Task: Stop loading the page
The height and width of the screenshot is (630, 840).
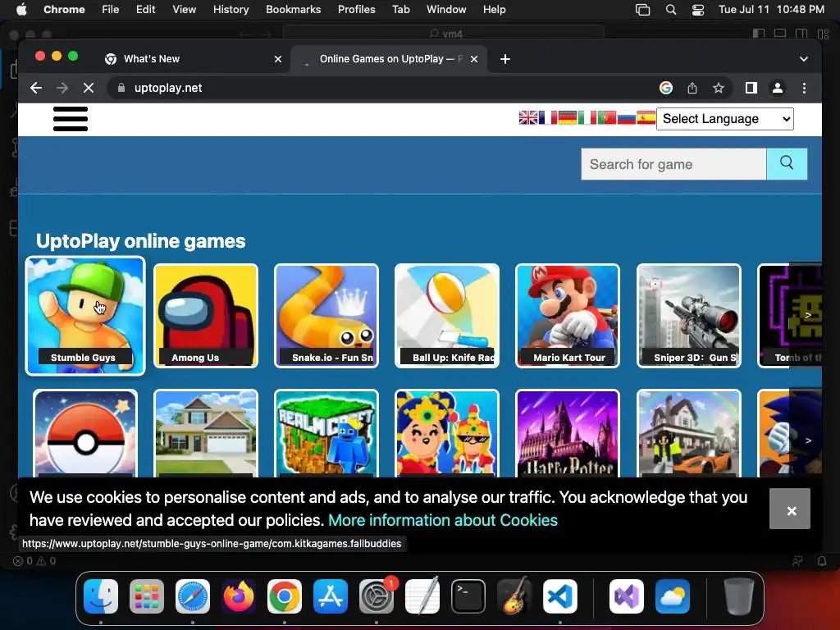Action: tap(89, 88)
